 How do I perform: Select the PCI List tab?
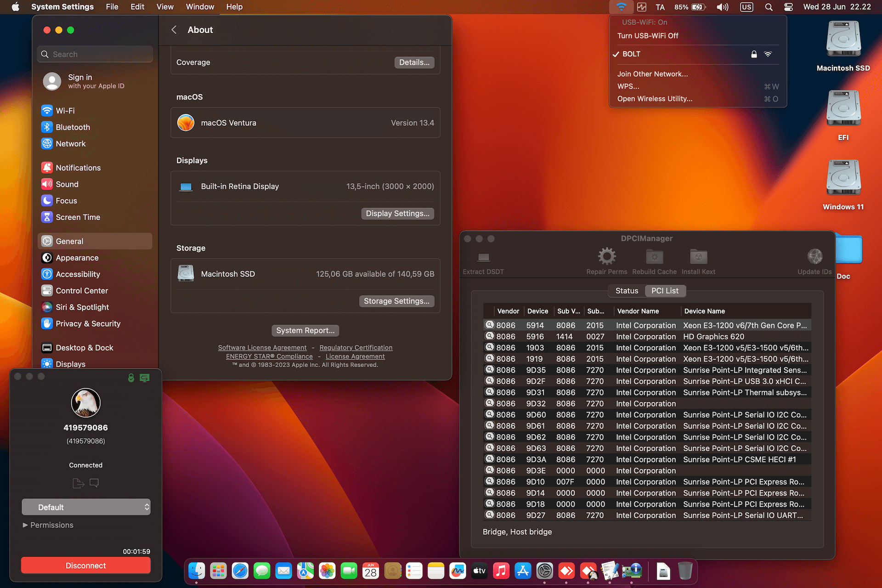tap(665, 291)
